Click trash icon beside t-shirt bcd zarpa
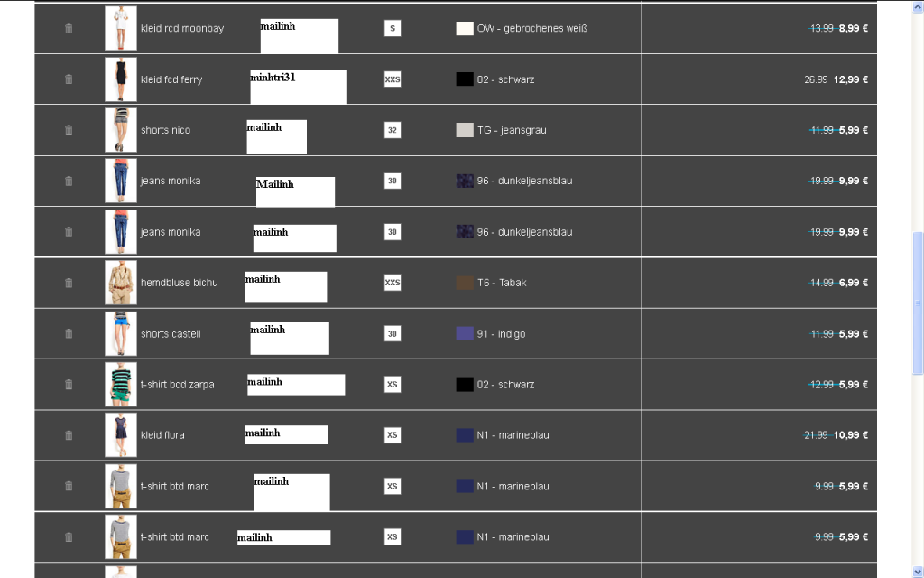Viewport: 924px width, 578px height. tap(69, 385)
